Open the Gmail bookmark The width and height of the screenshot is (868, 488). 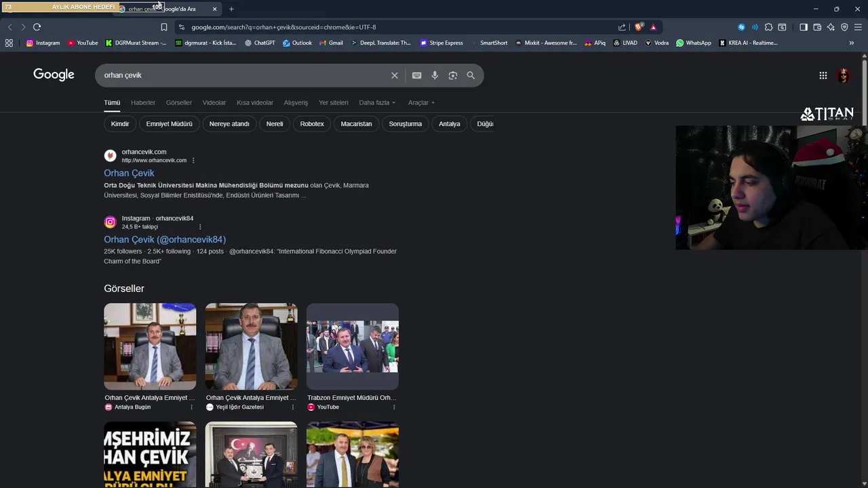[x=331, y=43]
